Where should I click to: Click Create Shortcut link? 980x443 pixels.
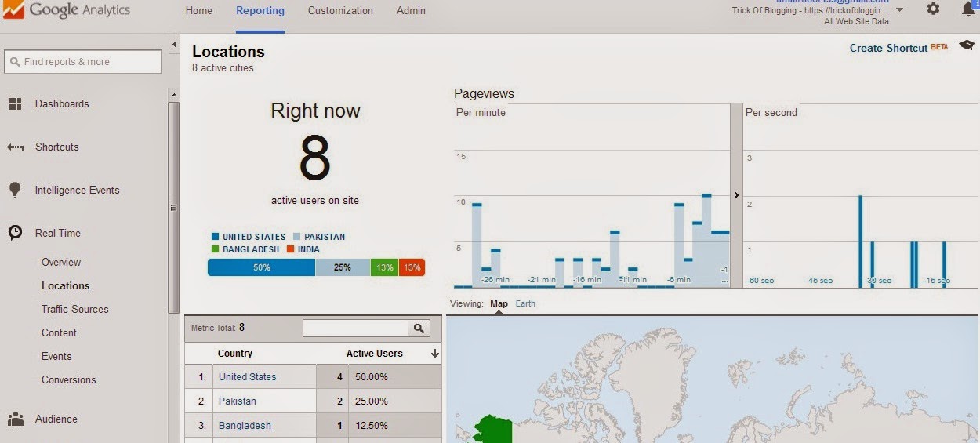coord(889,48)
